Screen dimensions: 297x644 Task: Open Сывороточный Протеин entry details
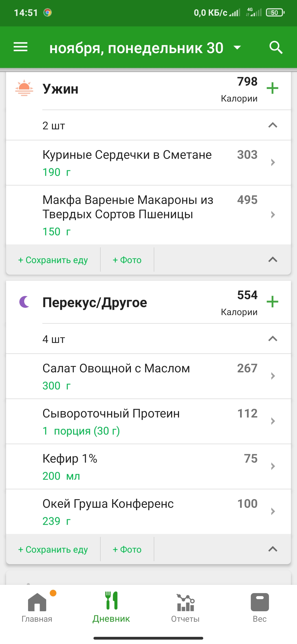click(148, 421)
